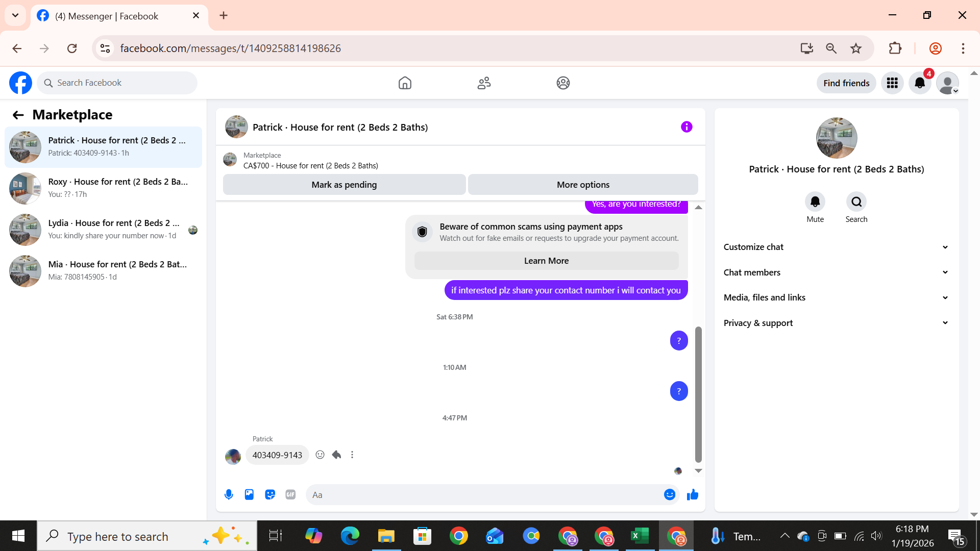Viewport: 980px width, 551px height.
Task: Reply to Patrick's phone number message
Action: click(x=336, y=455)
